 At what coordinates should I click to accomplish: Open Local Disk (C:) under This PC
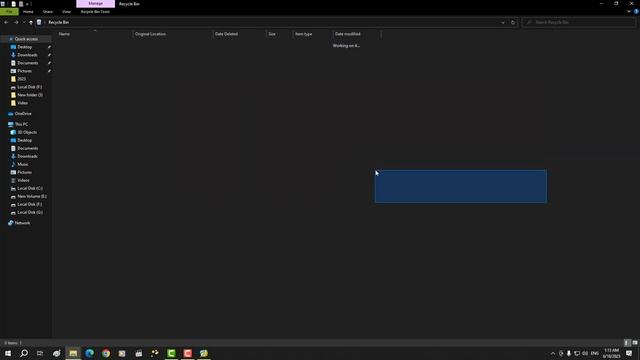click(x=30, y=189)
